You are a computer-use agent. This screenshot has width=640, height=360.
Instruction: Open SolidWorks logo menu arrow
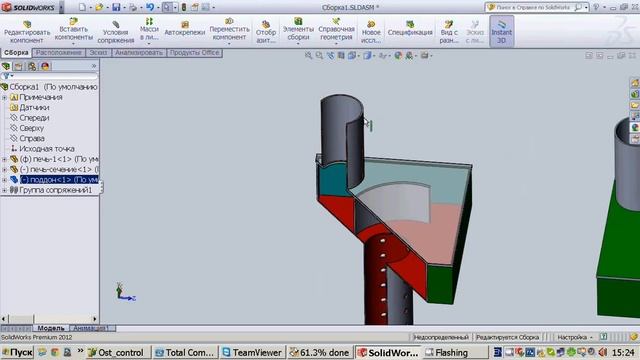(61, 7)
